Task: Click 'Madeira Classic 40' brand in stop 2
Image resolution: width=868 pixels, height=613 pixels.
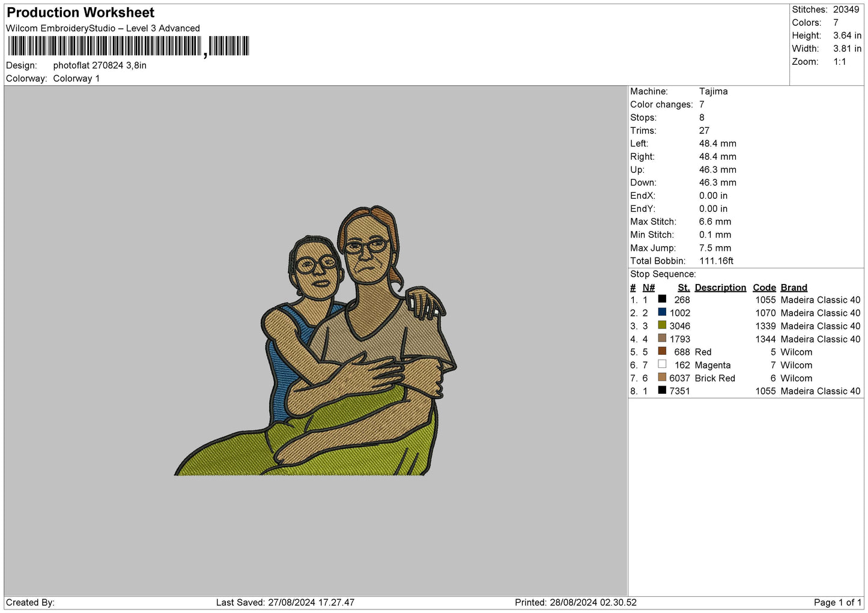Action: pos(820,313)
